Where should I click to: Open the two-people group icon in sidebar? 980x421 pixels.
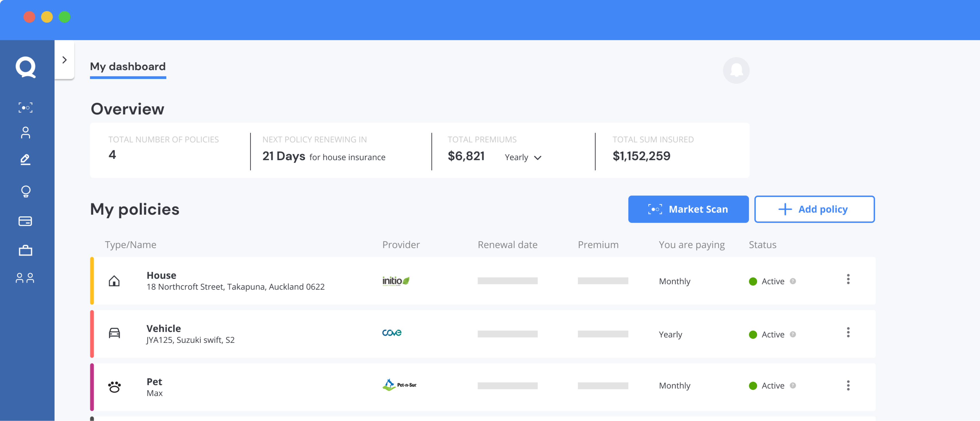pos(25,278)
